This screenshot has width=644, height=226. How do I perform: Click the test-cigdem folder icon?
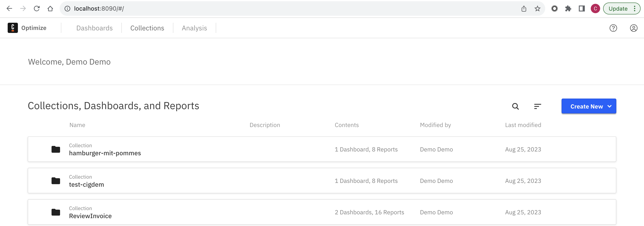click(x=56, y=181)
